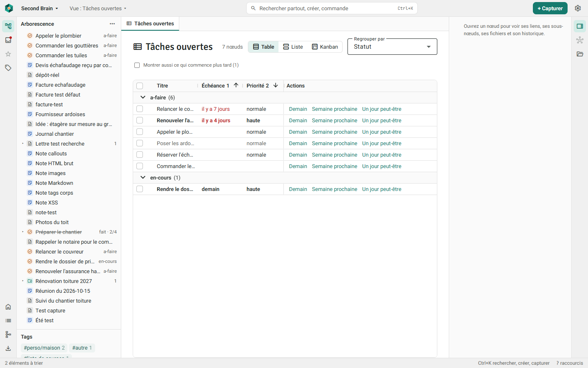
Task: Open the inbox icon with red badge
Action: tap(8, 40)
